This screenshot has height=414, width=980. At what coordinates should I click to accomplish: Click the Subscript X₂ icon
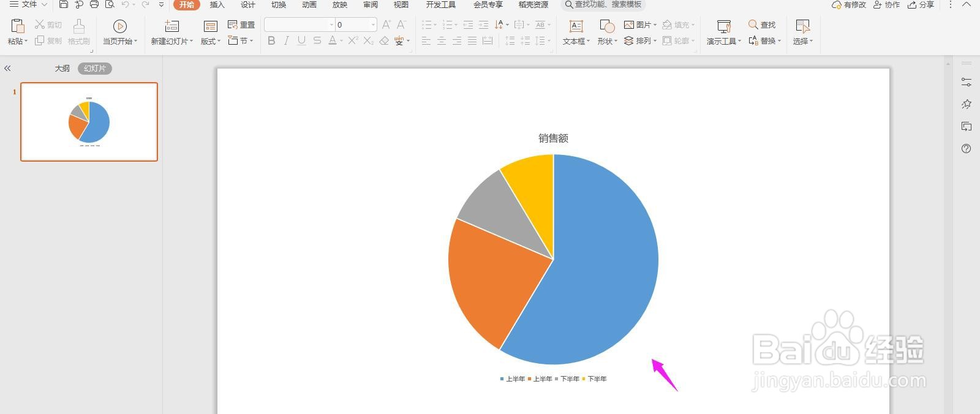click(x=368, y=40)
